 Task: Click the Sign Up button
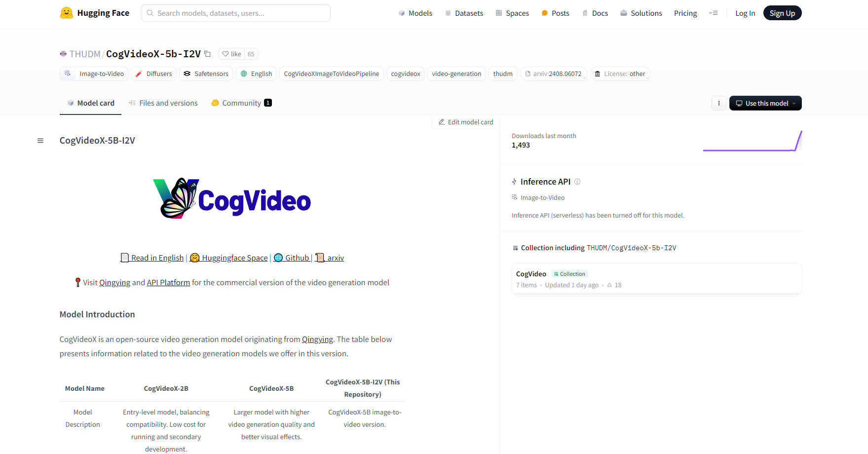pos(782,13)
